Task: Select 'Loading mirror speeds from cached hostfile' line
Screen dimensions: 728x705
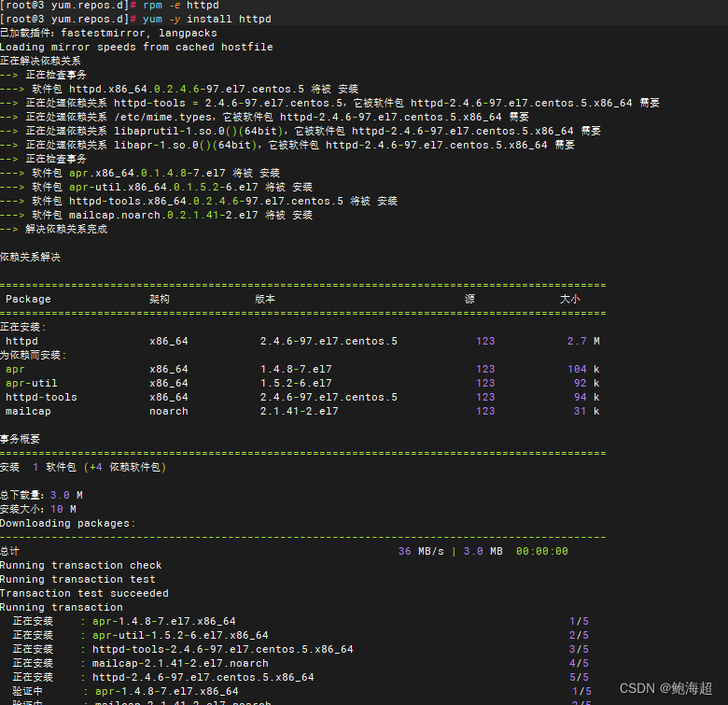Action: [136, 47]
